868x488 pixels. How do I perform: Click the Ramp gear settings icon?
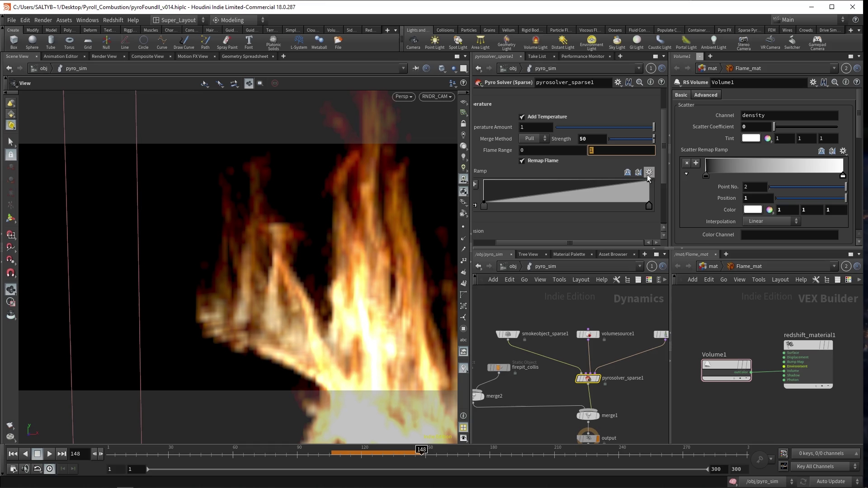(649, 172)
